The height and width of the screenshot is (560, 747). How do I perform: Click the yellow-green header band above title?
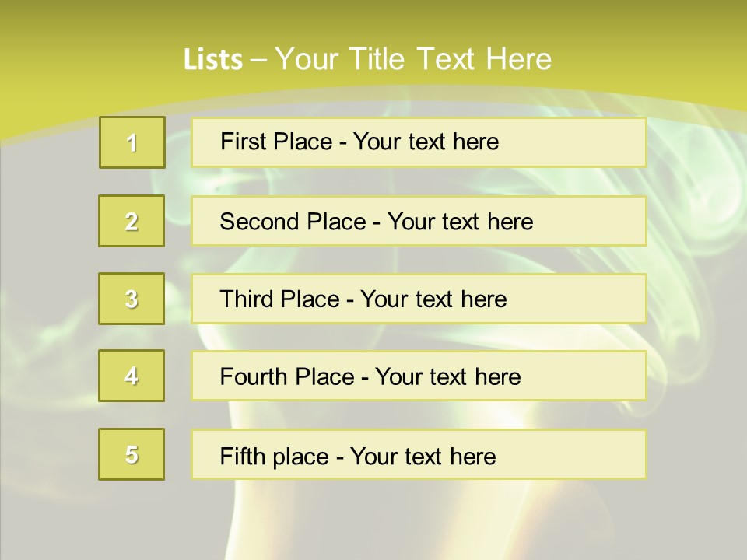[373, 19]
